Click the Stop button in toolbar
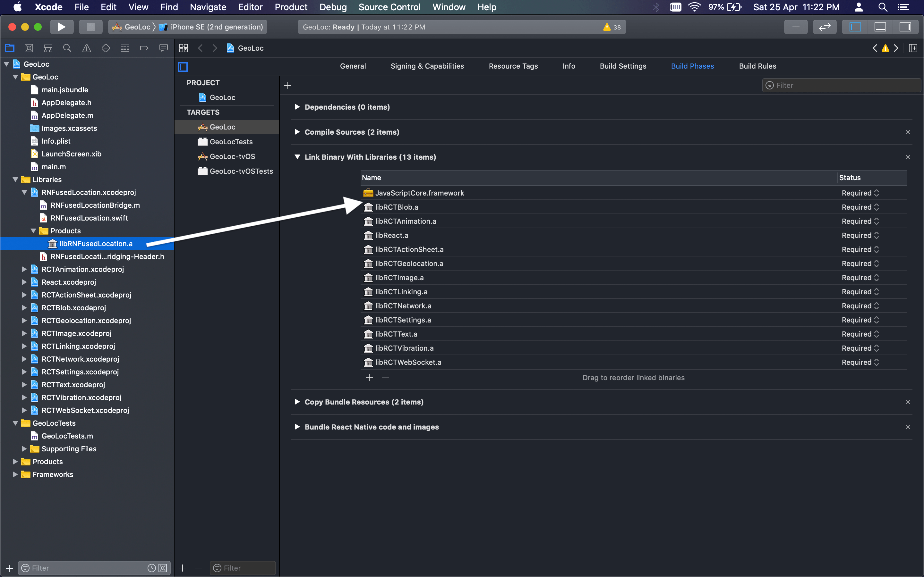 point(90,27)
